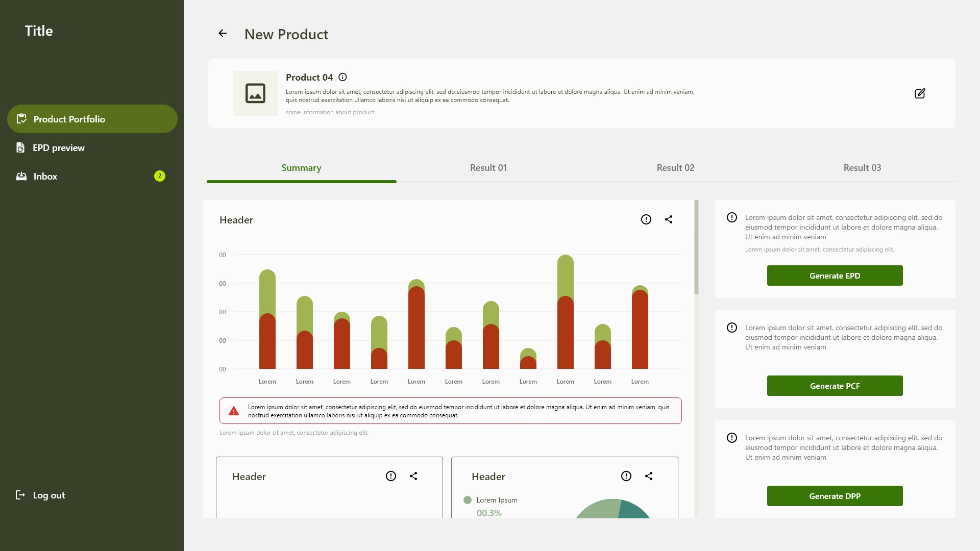Screen dimensions: 980x551
Task: Click the Generate EPD button
Action: 835,275
